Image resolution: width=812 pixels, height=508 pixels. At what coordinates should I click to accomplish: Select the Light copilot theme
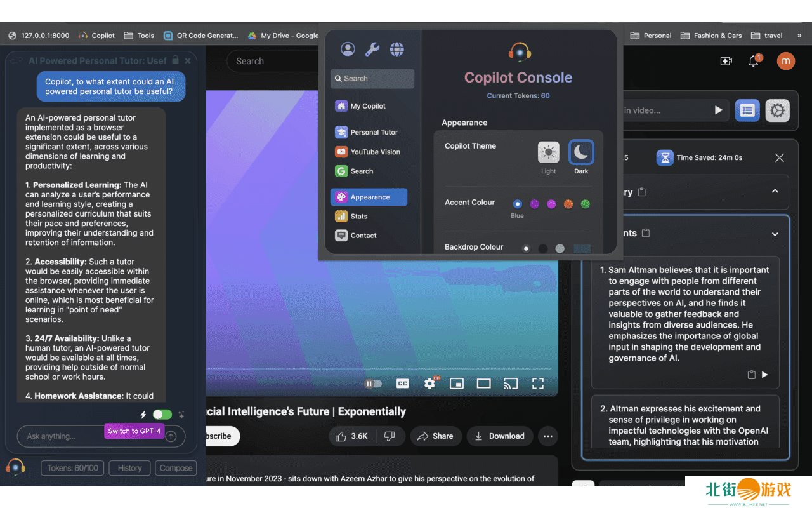(x=549, y=152)
